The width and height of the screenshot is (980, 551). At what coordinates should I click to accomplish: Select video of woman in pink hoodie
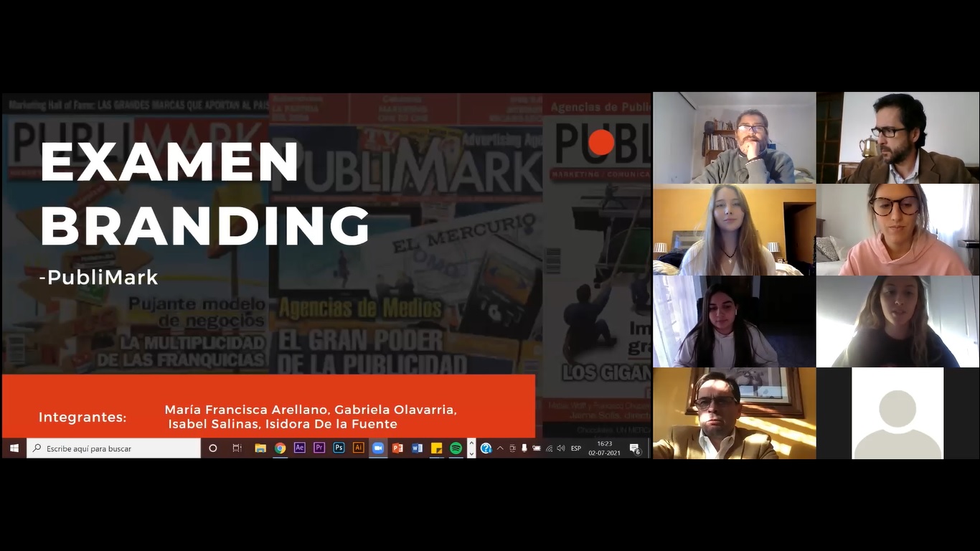tap(897, 230)
